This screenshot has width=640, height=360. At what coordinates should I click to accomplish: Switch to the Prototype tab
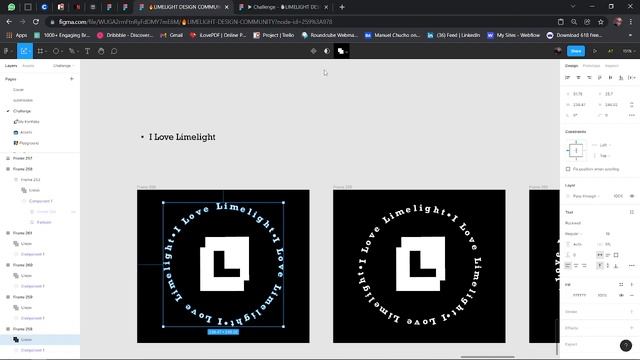click(591, 66)
